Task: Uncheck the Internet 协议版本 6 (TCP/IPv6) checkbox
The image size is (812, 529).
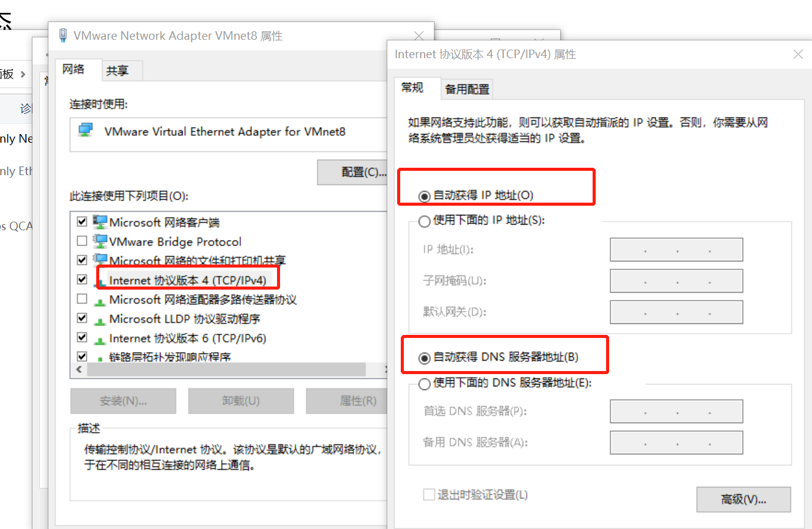Action: [82, 338]
